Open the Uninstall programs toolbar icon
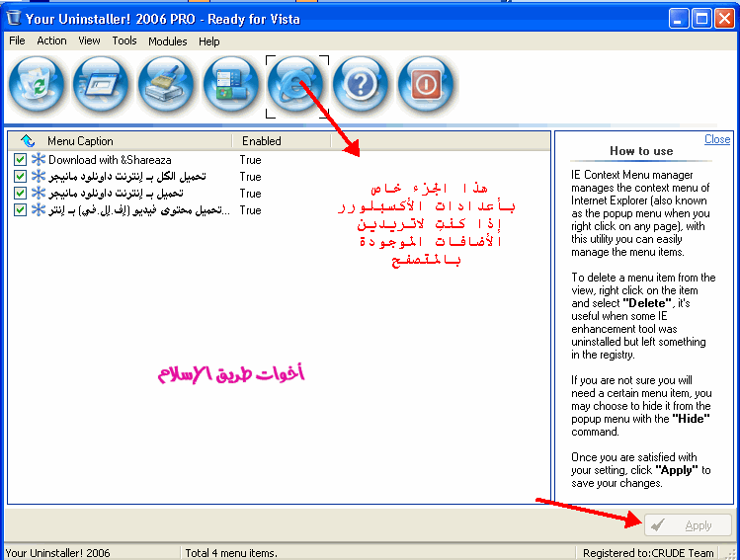This screenshot has height=560, width=740. coord(37,86)
